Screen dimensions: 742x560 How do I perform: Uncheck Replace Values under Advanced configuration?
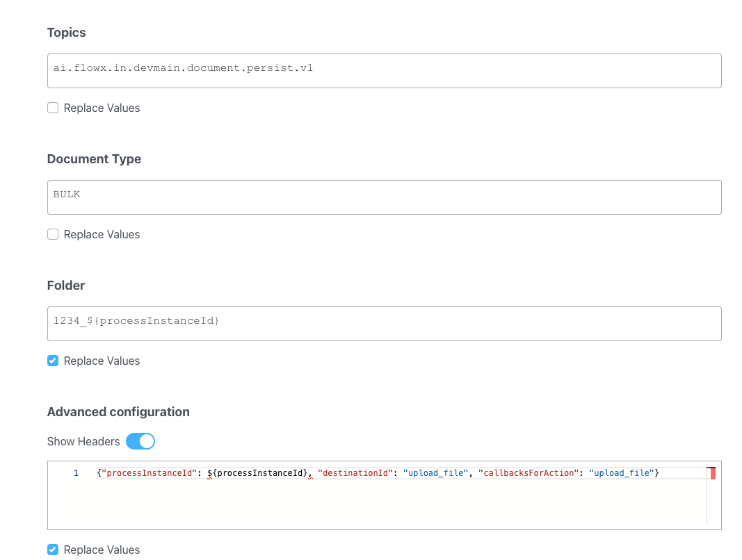point(53,550)
